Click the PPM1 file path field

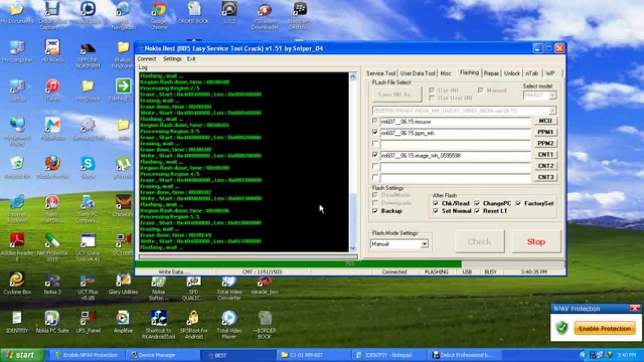click(456, 133)
